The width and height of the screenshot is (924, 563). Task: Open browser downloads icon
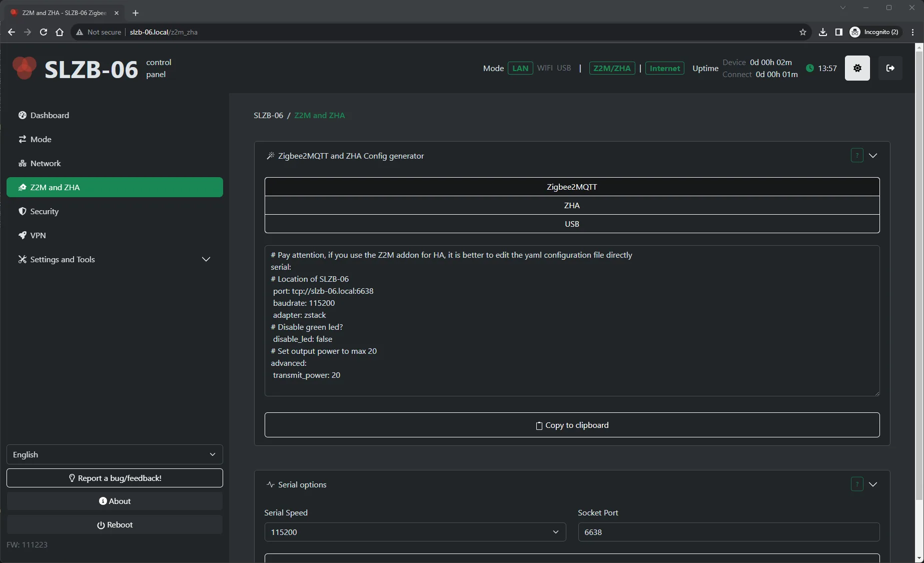[822, 32]
